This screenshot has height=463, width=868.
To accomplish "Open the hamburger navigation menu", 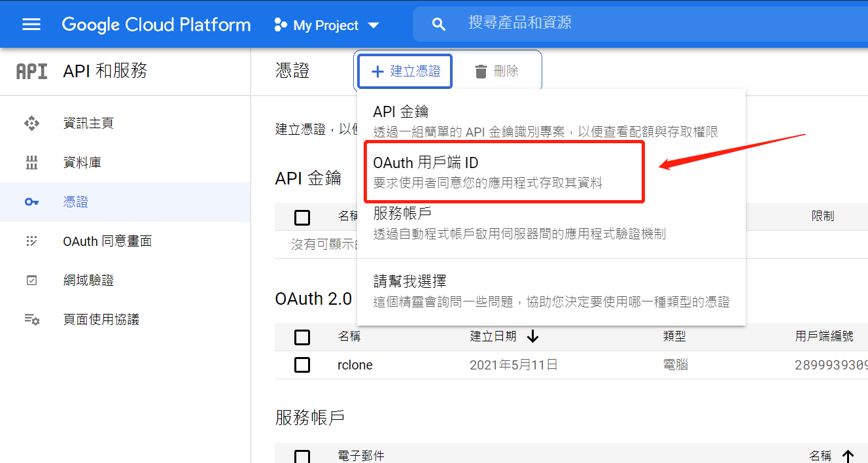I will 31,25.
